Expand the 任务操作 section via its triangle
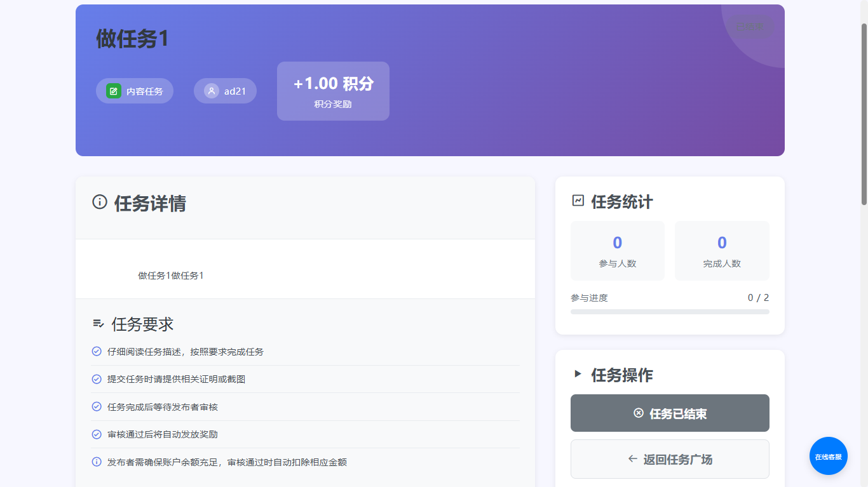This screenshot has height=487, width=868. tap(577, 375)
